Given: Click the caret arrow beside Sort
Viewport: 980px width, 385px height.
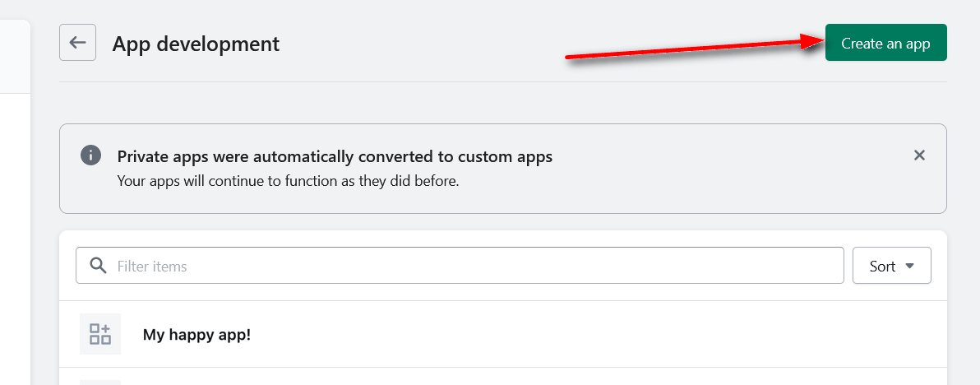Looking at the screenshot, I should (910, 267).
